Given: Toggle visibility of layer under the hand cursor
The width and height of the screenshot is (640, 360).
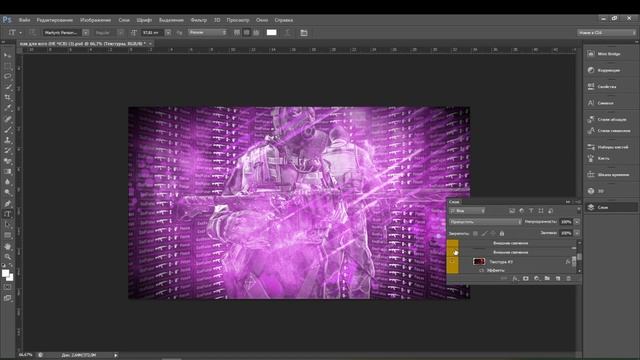Looking at the screenshot, I should (453, 252).
